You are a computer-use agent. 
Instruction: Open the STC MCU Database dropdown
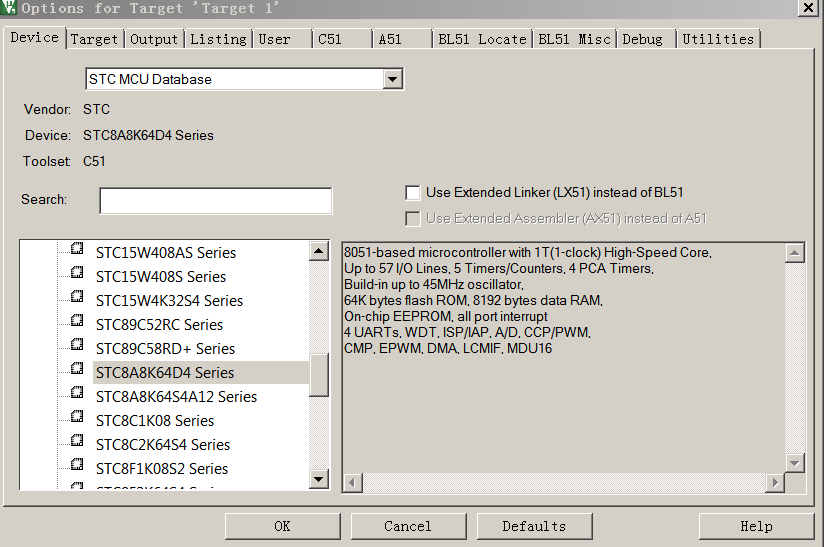393,79
